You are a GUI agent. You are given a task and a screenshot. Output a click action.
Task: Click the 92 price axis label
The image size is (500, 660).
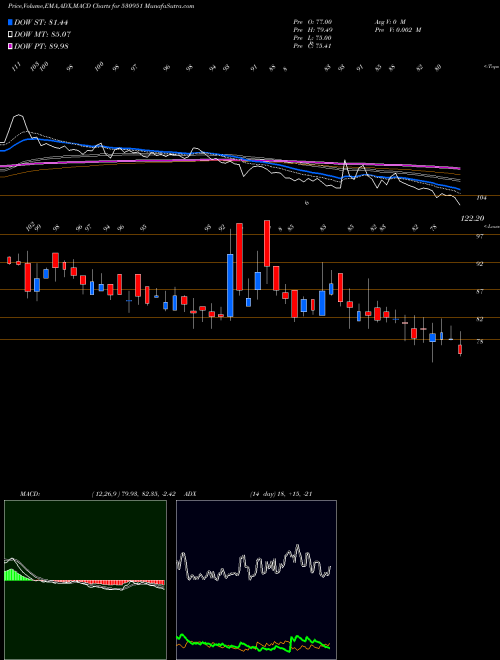(x=480, y=264)
